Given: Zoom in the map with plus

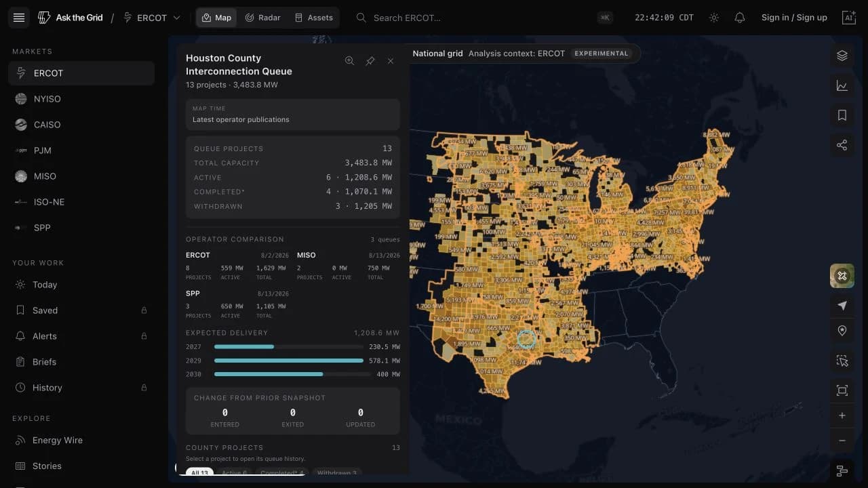Looking at the screenshot, I should tap(842, 415).
